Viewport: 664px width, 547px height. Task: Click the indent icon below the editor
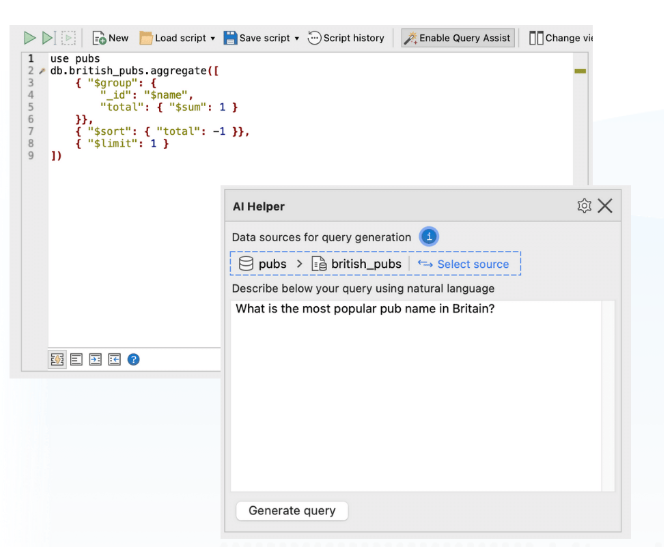pos(95,359)
